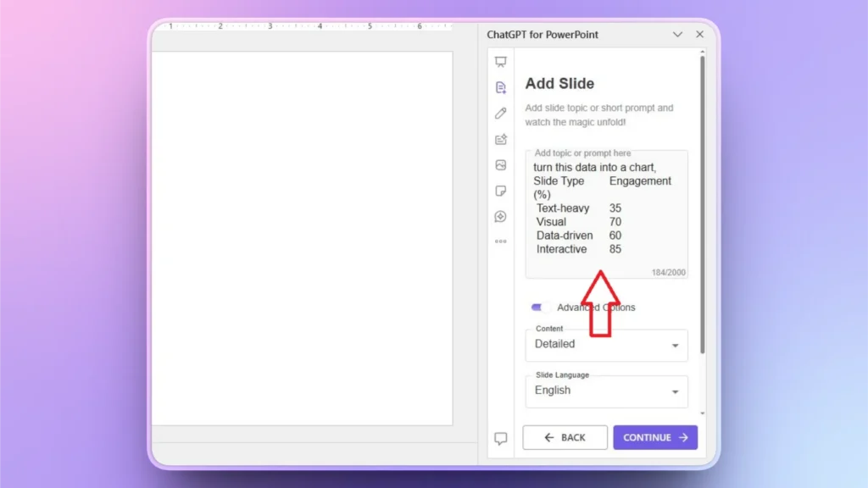
Task: Open the document rewrite sparkle icon
Action: pyautogui.click(x=500, y=139)
